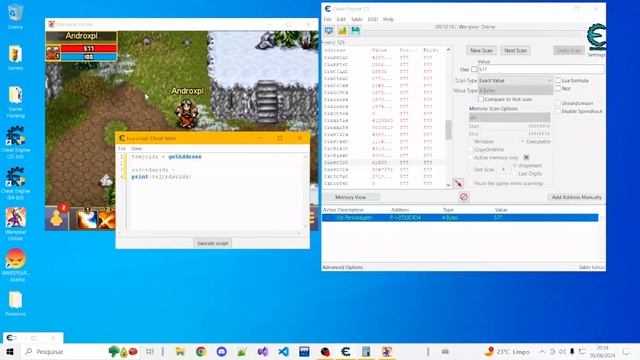The image size is (640, 360).
Task: Click the red health bar showing 577
Action: (x=89, y=49)
